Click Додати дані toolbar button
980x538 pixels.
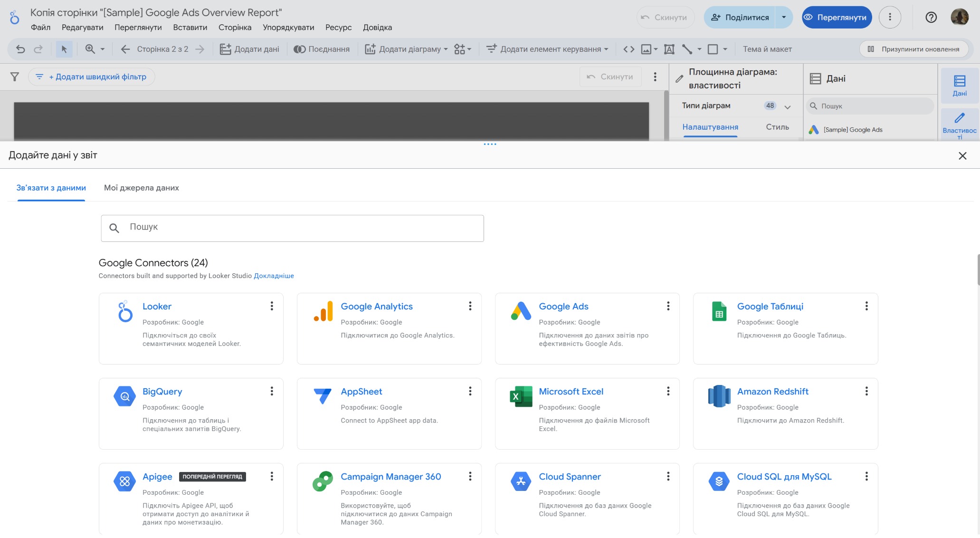(249, 49)
